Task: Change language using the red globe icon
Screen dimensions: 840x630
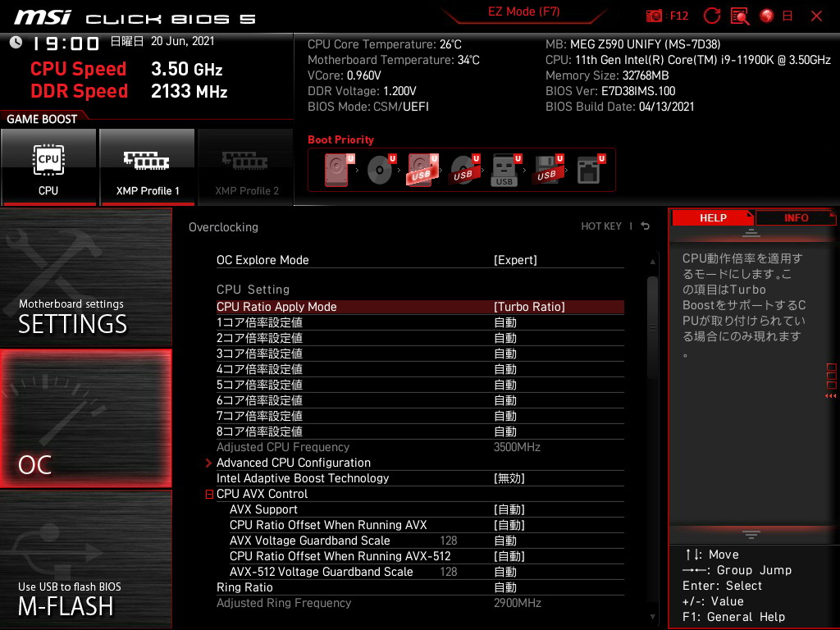Action: click(x=767, y=16)
